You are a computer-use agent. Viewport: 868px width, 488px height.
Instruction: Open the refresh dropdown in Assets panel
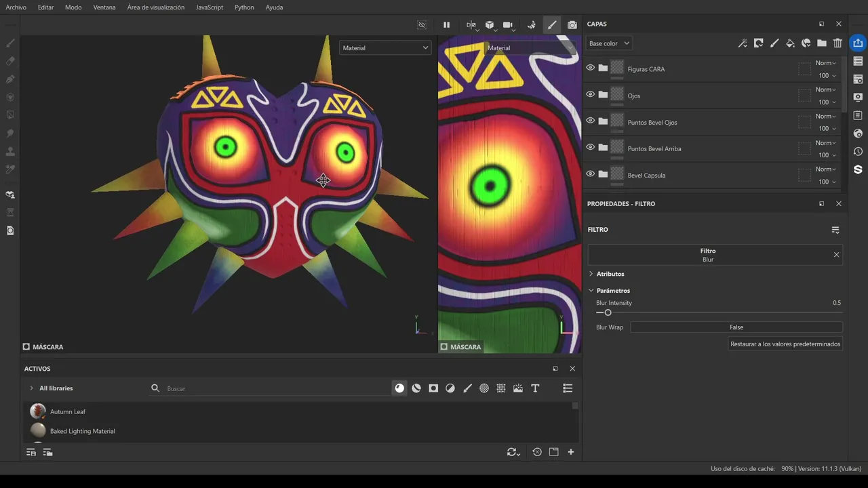pyautogui.click(x=513, y=452)
